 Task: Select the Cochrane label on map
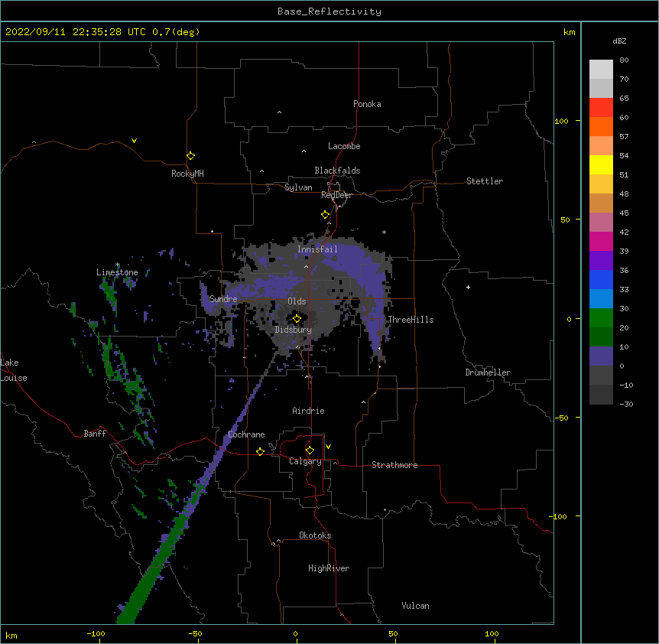pyautogui.click(x=246, y=434)
